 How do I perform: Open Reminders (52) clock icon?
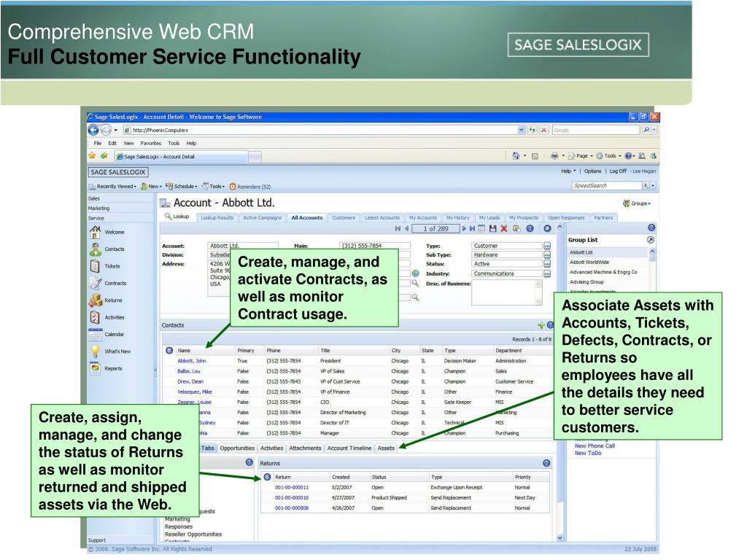point(233,187)
